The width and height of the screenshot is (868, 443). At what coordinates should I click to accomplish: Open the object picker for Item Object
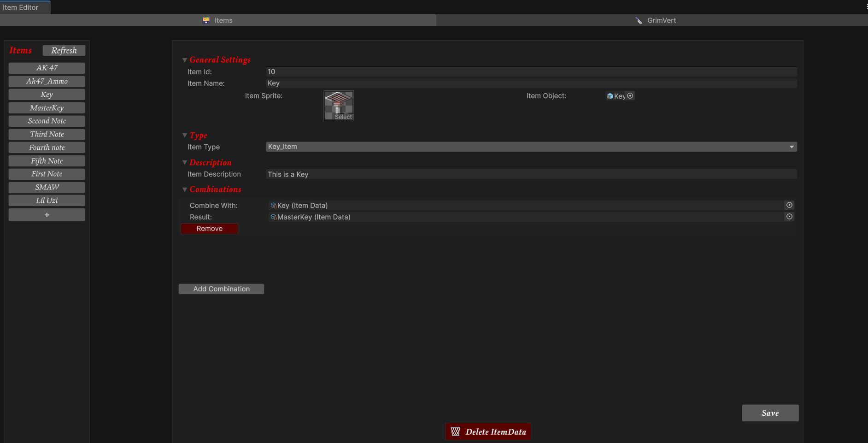click(x=630, y=96)
